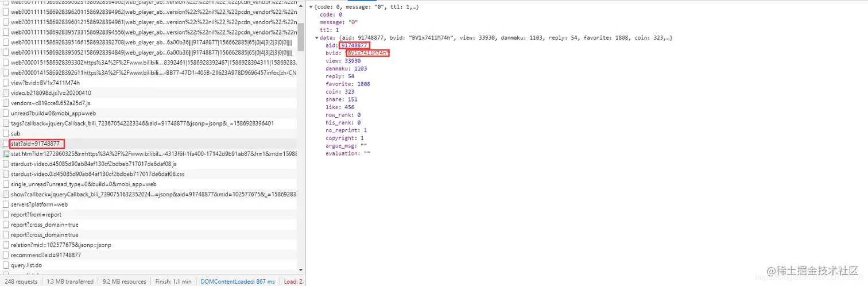Click the like: 456 property

tap(340, 107)
